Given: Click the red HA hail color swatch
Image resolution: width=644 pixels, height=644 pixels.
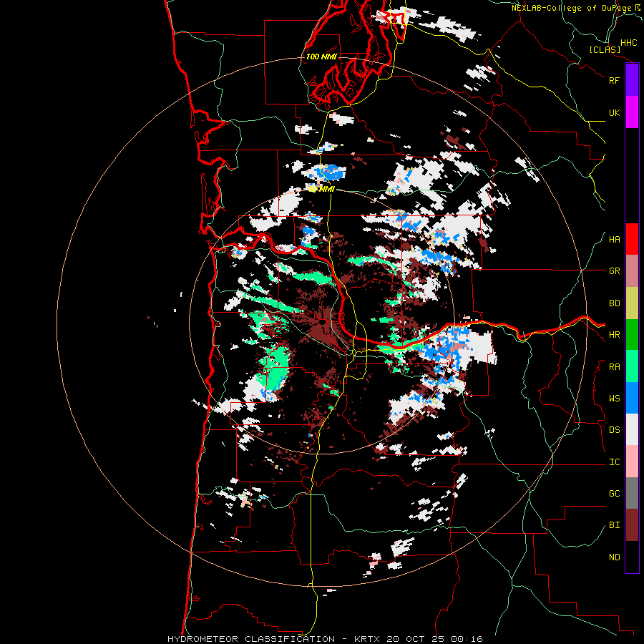Looking at the screenshot, I should pos(632,239).
